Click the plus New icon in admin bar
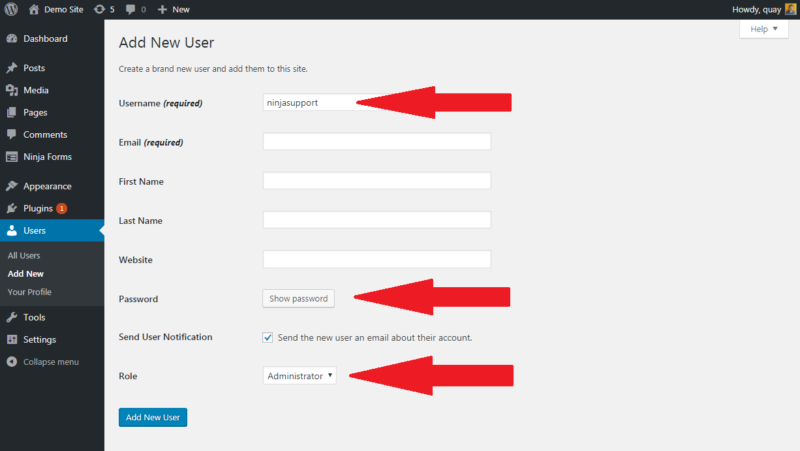 [162, 9]
